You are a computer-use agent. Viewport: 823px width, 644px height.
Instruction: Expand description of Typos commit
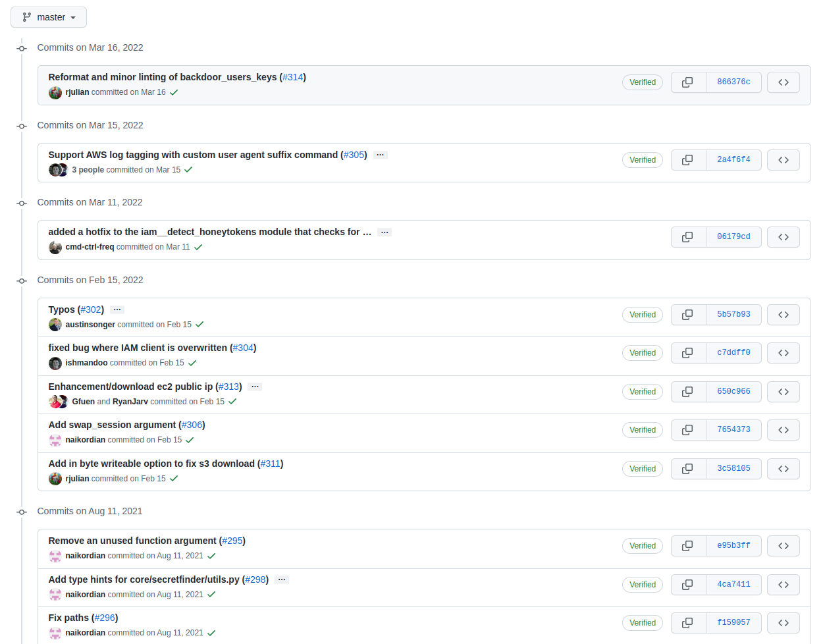pyautogui.click(x=117, y=309)
